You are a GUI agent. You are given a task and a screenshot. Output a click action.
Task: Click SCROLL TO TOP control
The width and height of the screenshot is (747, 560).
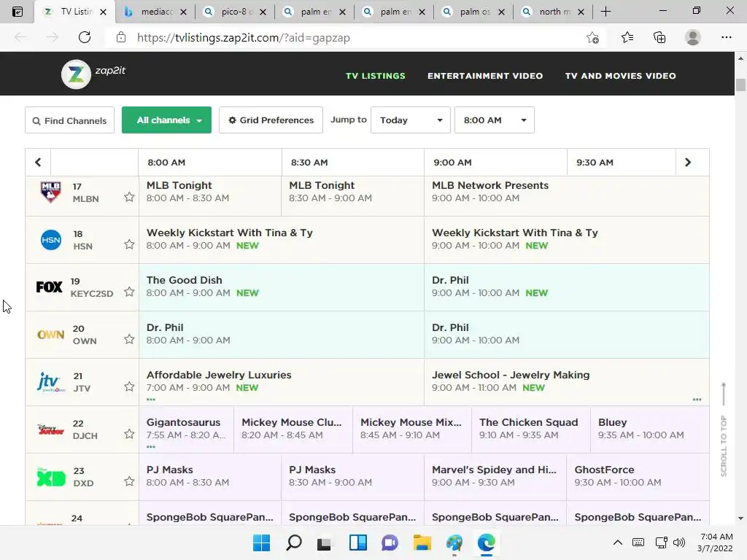pyautogui.click(x=724, y=429)
